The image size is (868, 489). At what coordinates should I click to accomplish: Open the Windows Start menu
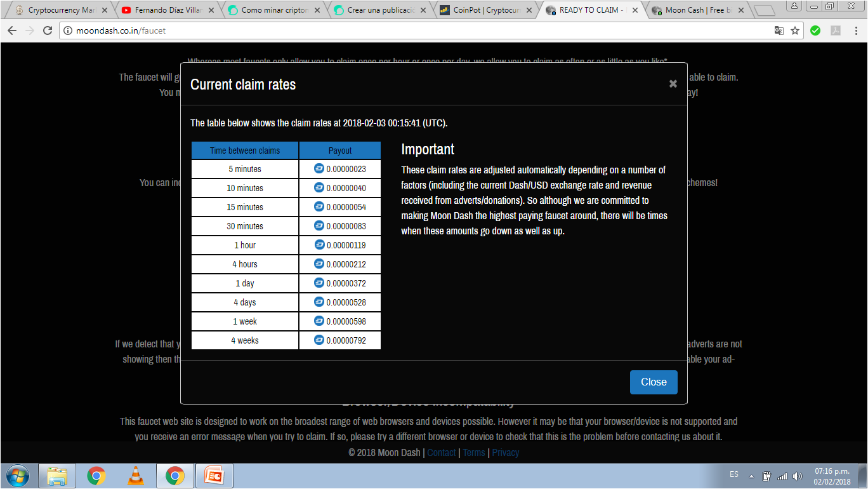click(x=16, y=476)
